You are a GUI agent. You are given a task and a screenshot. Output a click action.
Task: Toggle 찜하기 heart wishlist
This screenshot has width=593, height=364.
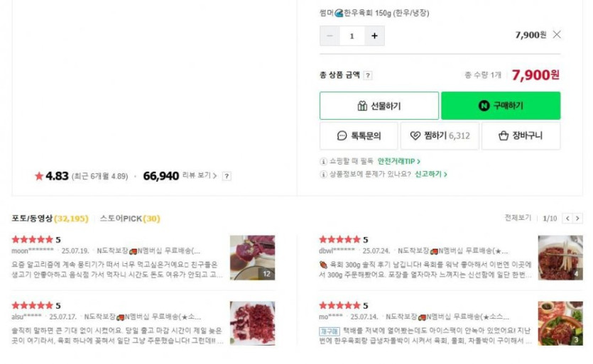[x=440, y=136]
